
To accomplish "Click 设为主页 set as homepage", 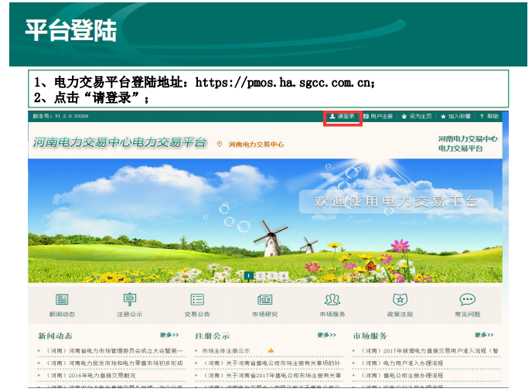I will pyautogui.click(x=417, y=117).
